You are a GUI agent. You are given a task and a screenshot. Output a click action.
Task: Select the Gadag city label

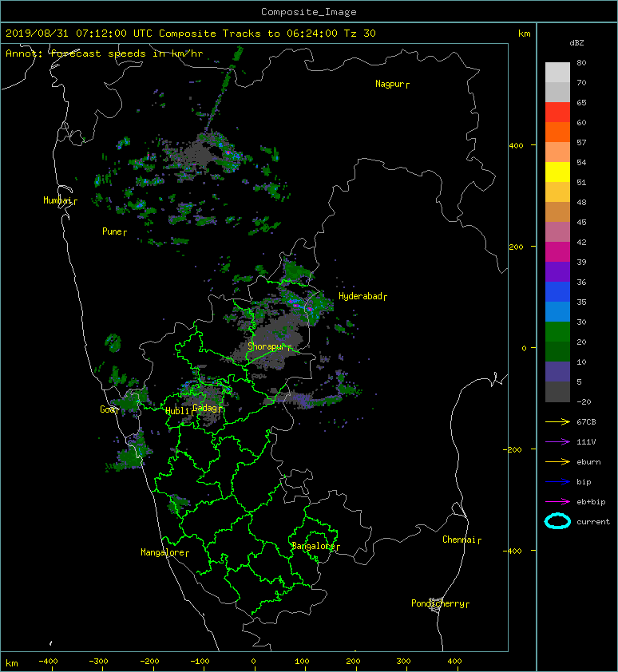click(207, 408)
